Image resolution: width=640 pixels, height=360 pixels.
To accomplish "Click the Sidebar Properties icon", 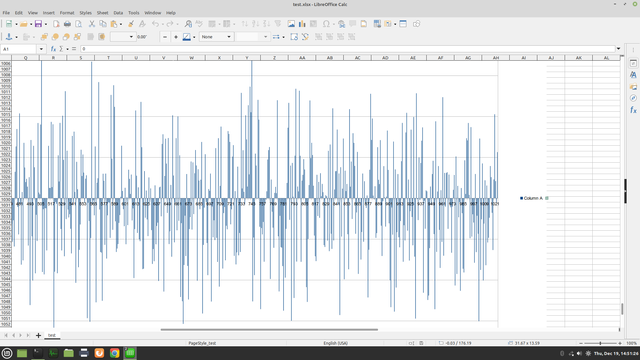I will [633, 63].
